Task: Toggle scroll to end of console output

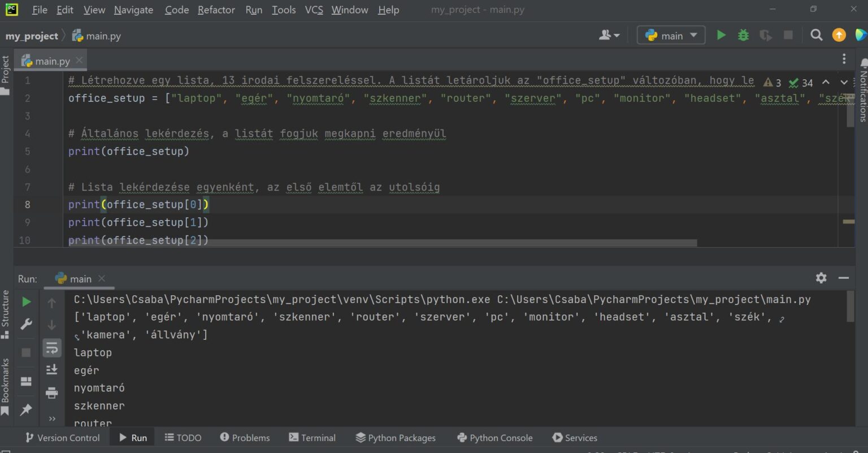Action: point(51,369)
